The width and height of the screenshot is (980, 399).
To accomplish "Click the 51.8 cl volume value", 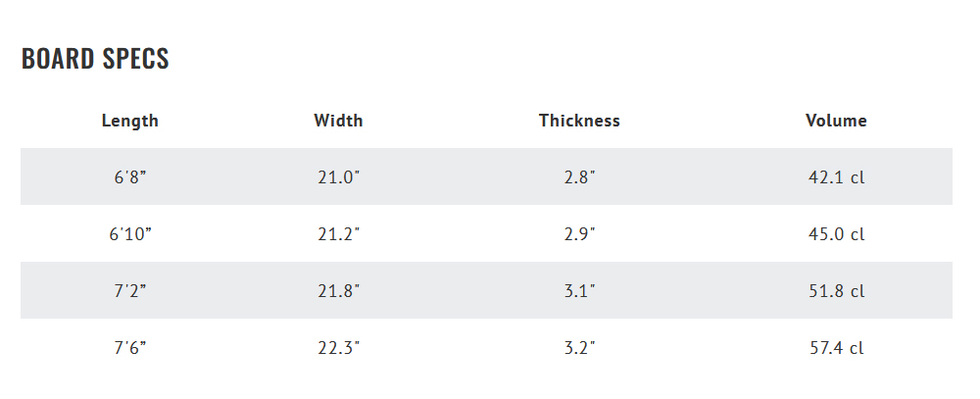I will [836, 291].
